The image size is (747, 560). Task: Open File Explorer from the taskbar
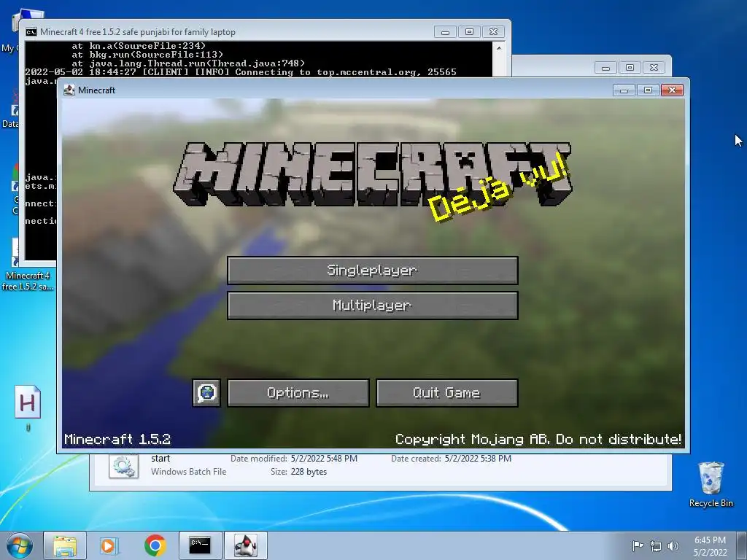pos(65,545)
